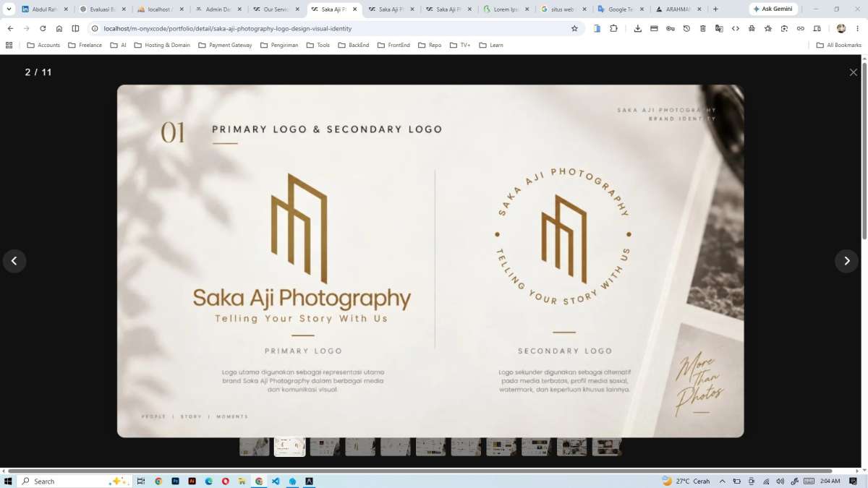This screenshot has width=868, height=488.
Task: Open the Windows Start menu
Action: click(x=9, y=481)
